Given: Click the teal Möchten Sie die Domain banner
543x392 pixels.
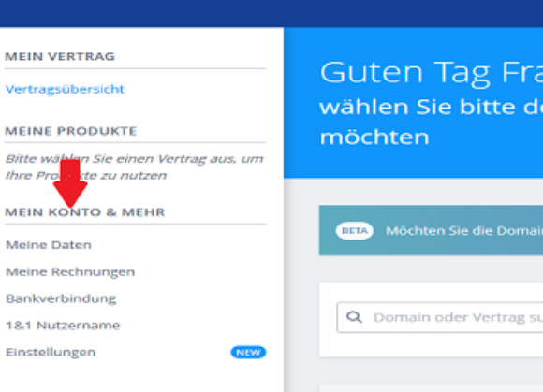Looking at the screenshot, I should pos(431,230).
